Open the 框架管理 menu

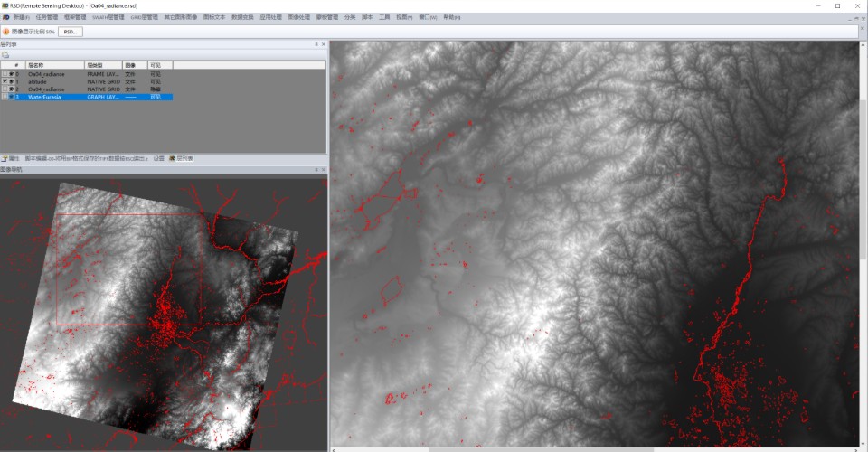75,17
